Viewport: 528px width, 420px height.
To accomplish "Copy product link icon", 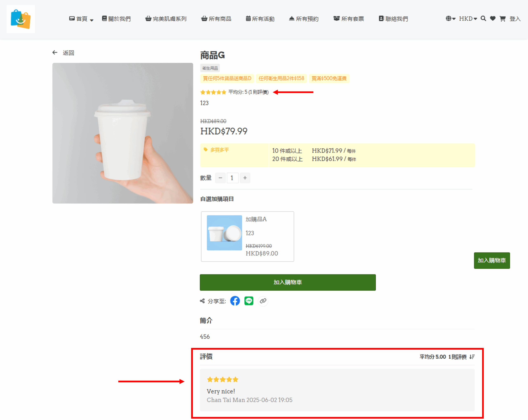I will tap(263, 301).
